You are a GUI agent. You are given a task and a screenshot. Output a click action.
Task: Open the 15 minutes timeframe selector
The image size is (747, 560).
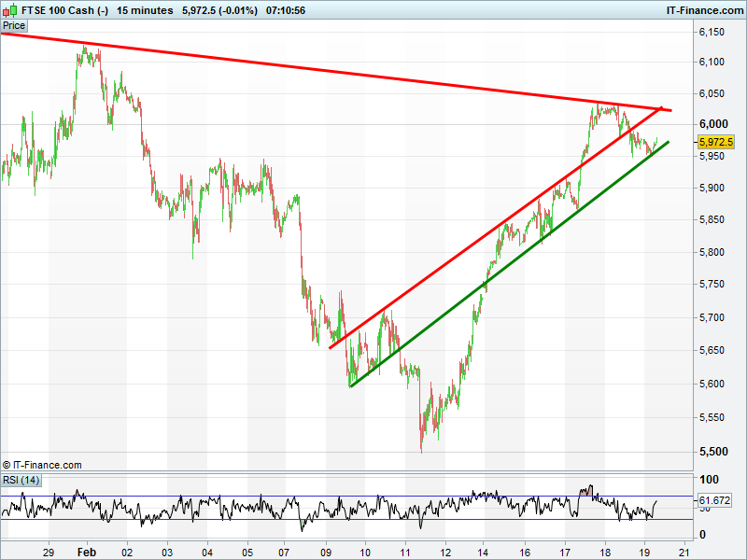tap(145, 10)
